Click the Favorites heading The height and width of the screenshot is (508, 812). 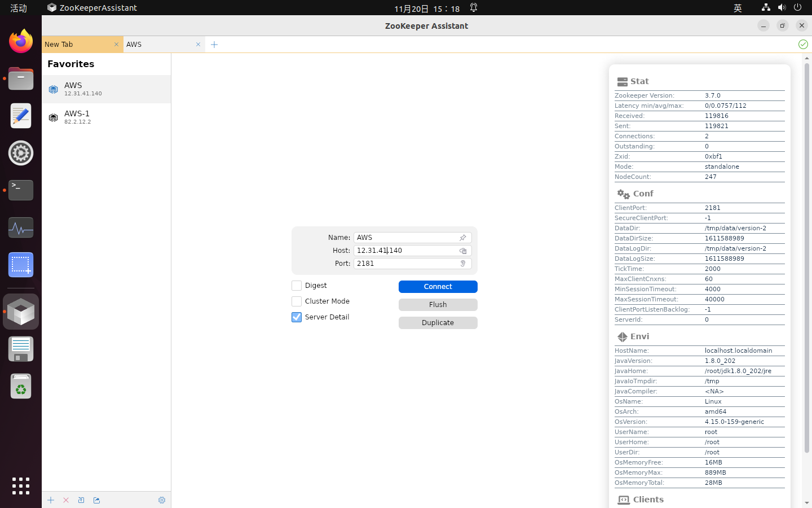coord(71,64)
